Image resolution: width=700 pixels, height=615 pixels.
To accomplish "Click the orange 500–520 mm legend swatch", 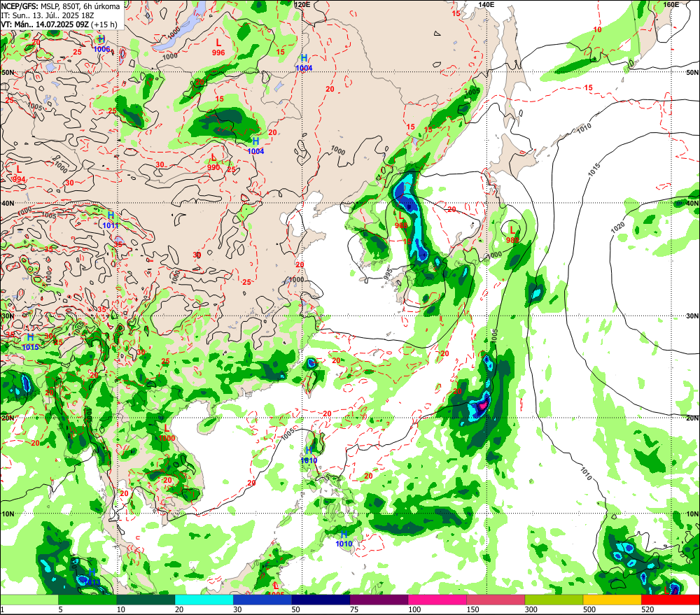I will click(612, 600).
